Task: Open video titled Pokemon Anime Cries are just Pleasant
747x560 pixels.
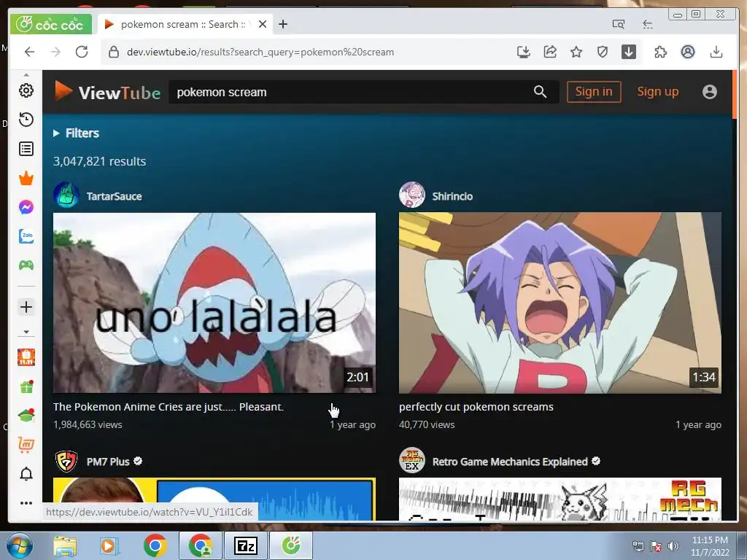Action: 169,407
